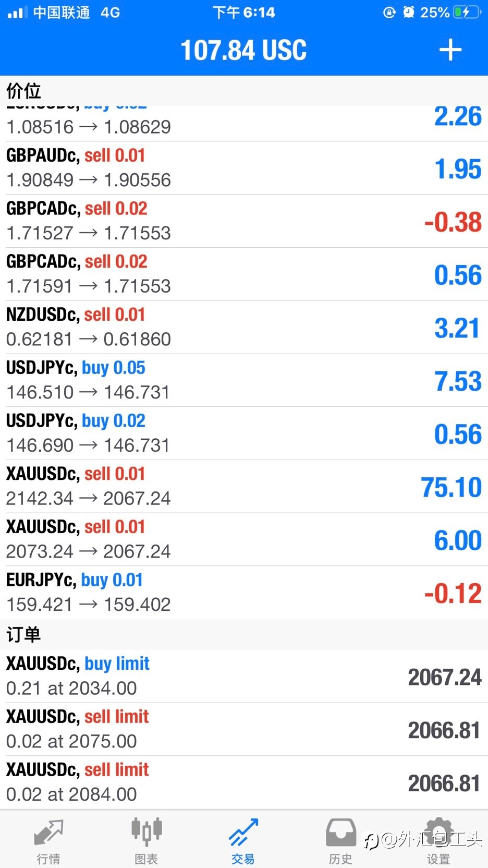Viewport: 488px width, 868px height.
Task: Select USDJPYc buy 0.02 position
Action: (244, 433)
